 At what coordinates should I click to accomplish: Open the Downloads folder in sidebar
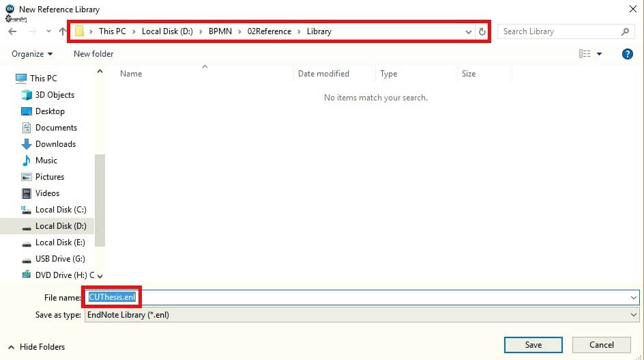[55, 144]
